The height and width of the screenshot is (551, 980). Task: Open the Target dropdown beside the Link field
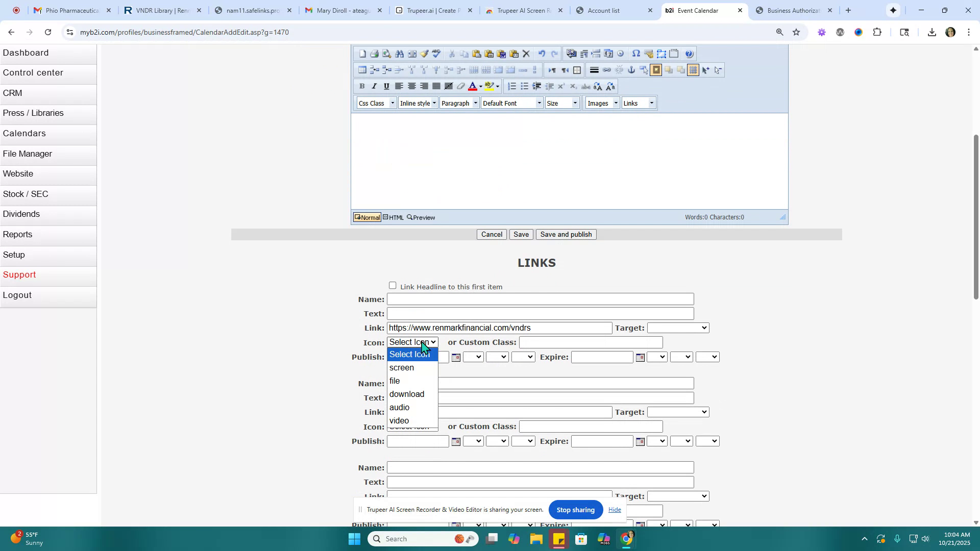(677, 328)
